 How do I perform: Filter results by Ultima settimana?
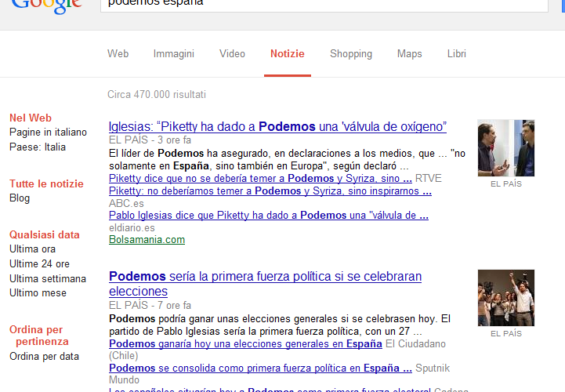(x=48, y=279)
